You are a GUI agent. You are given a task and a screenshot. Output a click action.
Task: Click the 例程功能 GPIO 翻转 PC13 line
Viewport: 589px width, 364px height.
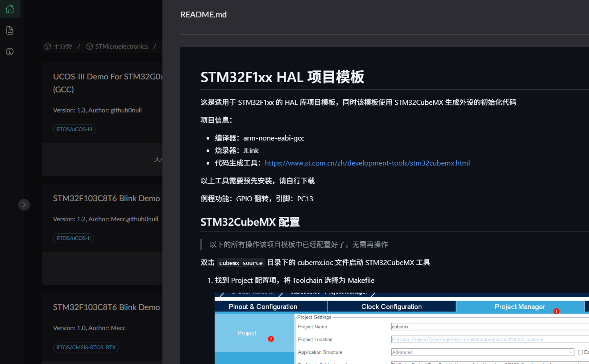(x=257, y=199)
